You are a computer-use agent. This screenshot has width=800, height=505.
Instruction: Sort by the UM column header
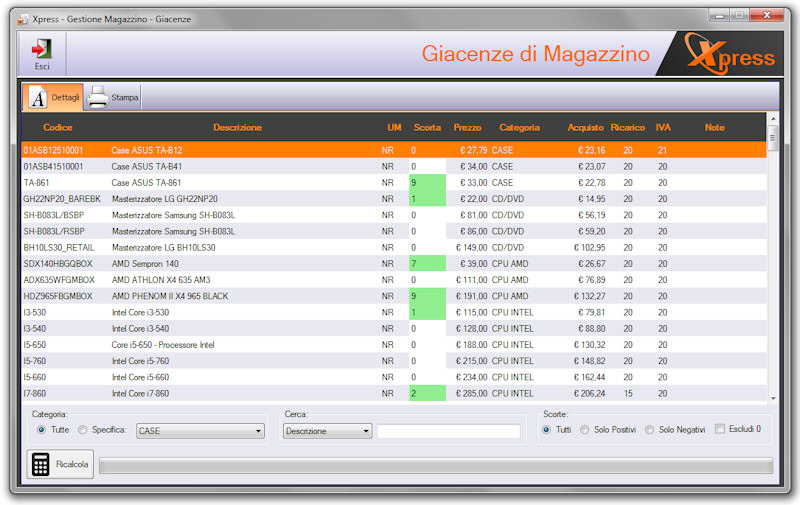394,128
